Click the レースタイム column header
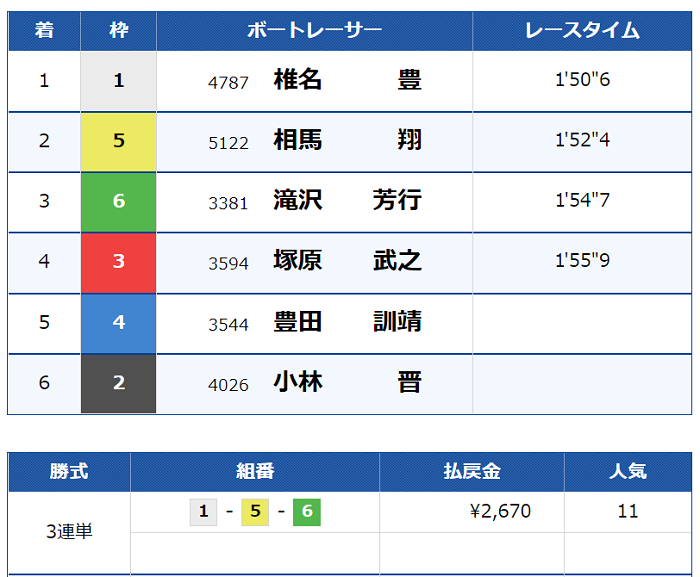 coord(582,30)
